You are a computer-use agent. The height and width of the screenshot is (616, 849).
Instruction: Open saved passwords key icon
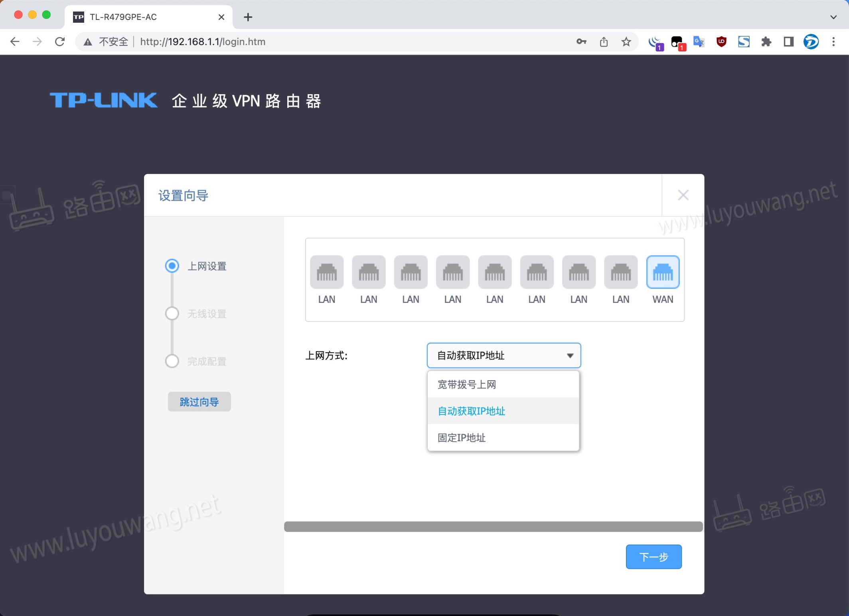coord(581,41)
